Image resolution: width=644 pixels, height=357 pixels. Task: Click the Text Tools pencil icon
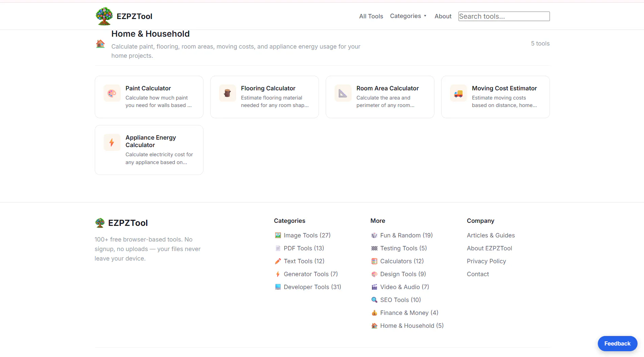[278, 261]
